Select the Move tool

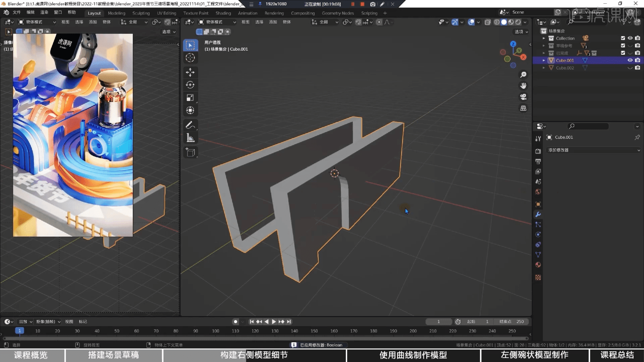[190, 72]
